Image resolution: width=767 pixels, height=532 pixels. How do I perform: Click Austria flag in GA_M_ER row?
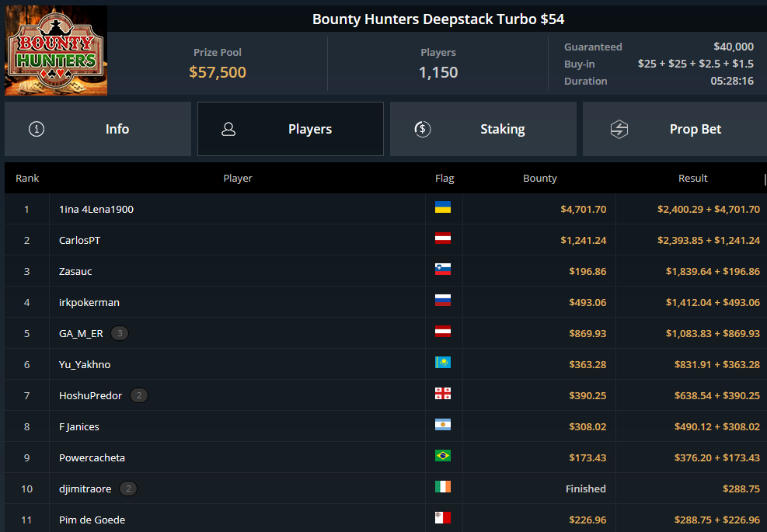pyautogui.click(x=443, y=332)
